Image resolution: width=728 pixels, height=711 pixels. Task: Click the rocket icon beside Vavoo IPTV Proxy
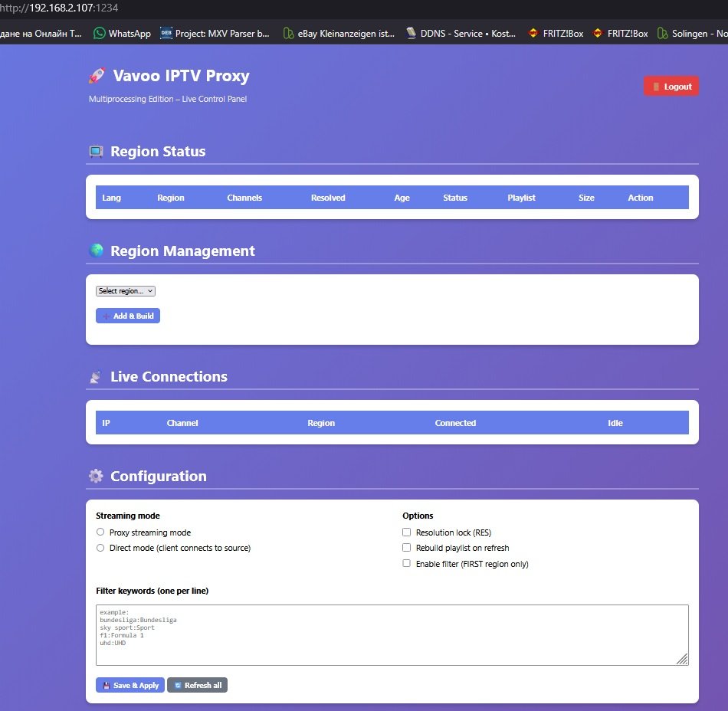[x=97, y=76]
